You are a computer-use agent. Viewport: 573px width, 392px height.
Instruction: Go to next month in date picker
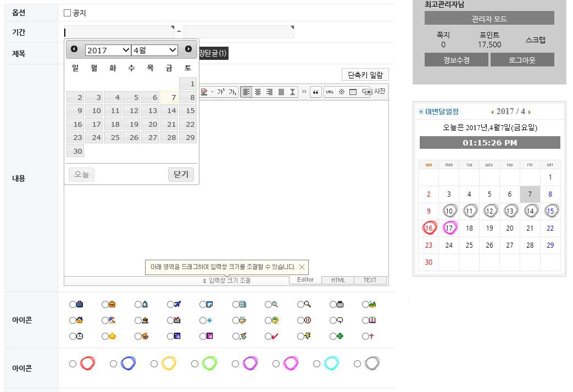click(x=188, y=49)
